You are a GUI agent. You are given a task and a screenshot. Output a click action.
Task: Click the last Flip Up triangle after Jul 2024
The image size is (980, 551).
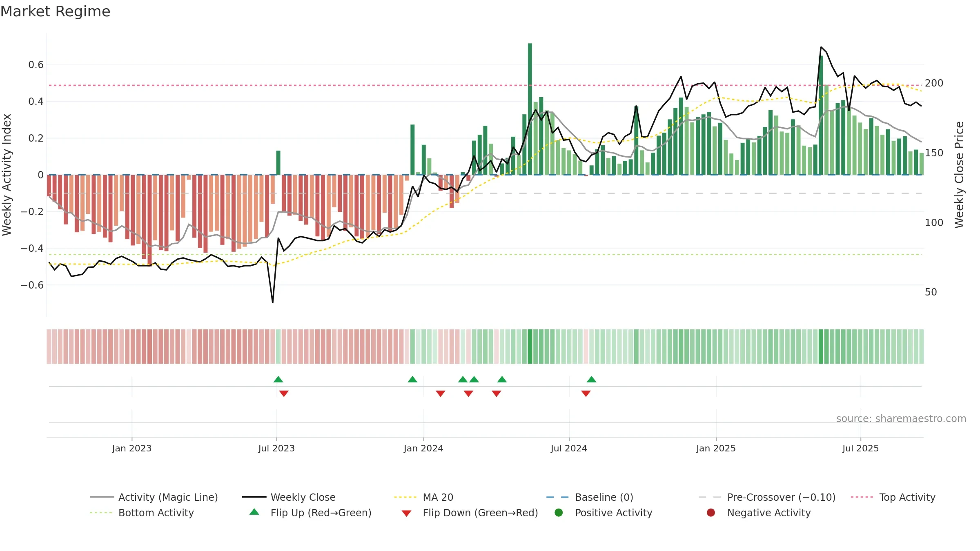(x=591, y=379)
